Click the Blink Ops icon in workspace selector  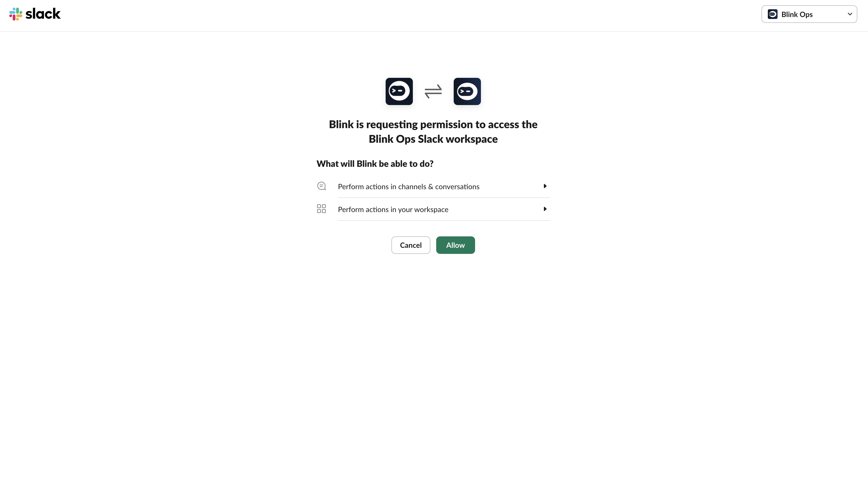[772, 14]
